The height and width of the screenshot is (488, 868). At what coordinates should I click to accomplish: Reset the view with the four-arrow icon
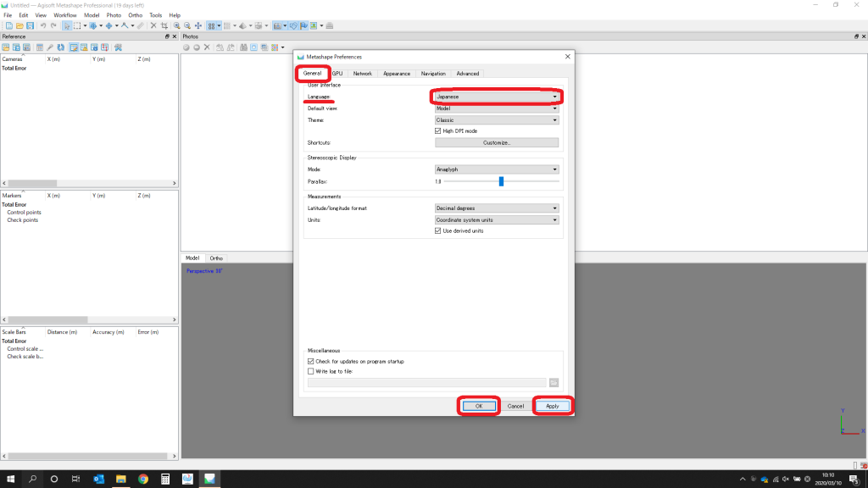[198, 25]
